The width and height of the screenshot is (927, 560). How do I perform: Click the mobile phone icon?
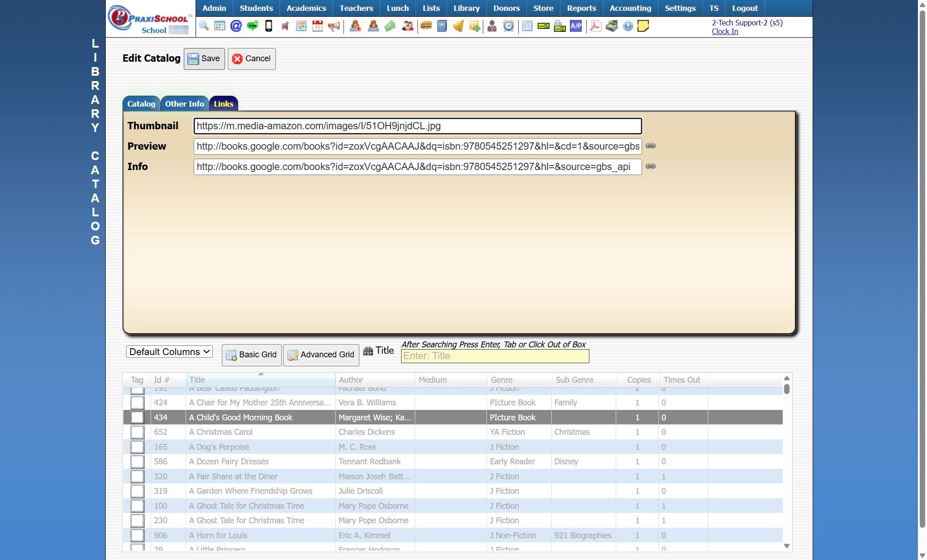click(x=269, y=26)
